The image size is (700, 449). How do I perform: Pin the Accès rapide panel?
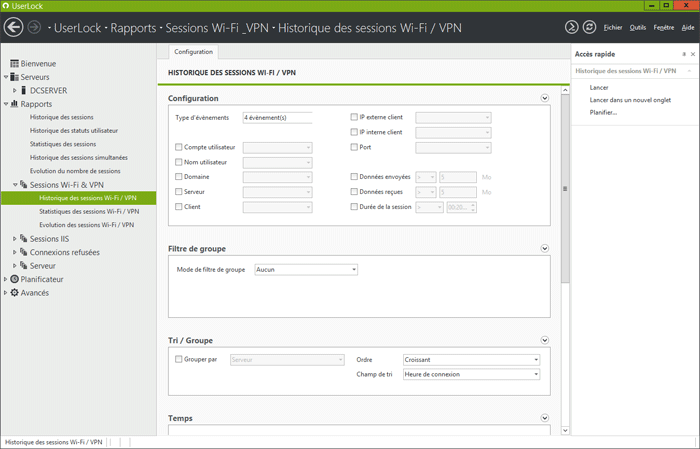pos(684,54)
